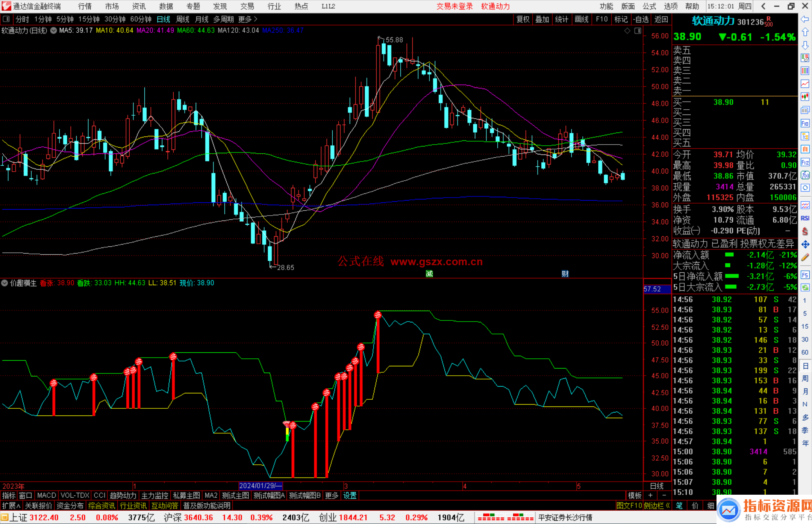Collapse the 侧边栏 sidebar panel
The height and width of the screenshot is (524, 812).
(657, 506)
